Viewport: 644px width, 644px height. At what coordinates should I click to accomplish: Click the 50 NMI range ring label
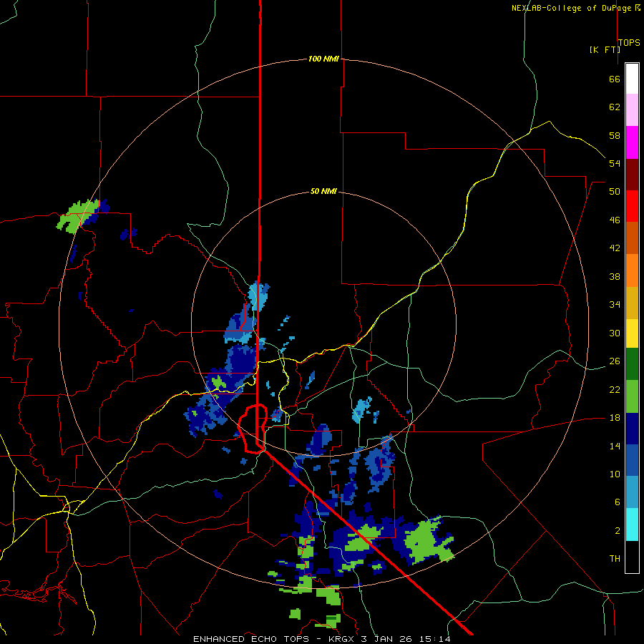point(323,191)
